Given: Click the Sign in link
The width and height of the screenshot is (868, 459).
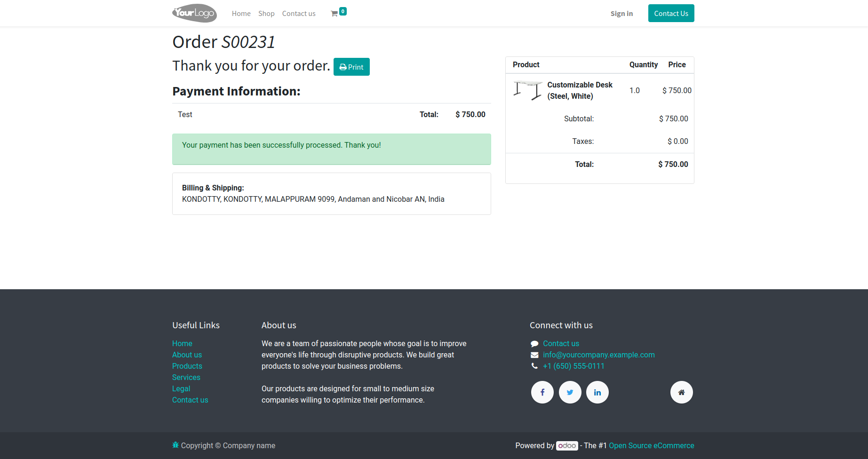Looking at the screenshot, I should pos(621,14).
